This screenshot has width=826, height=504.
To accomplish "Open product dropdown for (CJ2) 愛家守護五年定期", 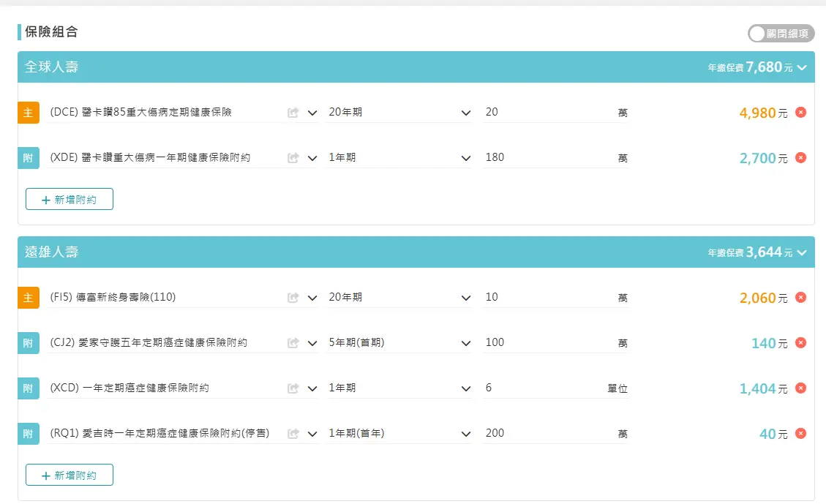I will tap(312, 343).
